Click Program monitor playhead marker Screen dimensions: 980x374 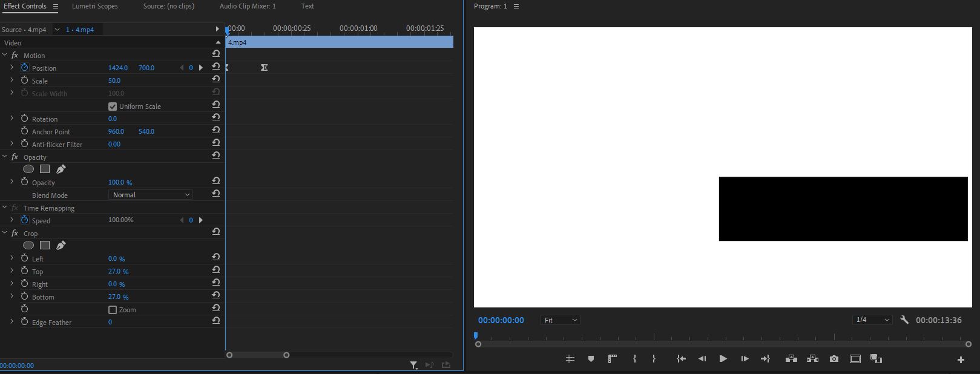(476, 335)
